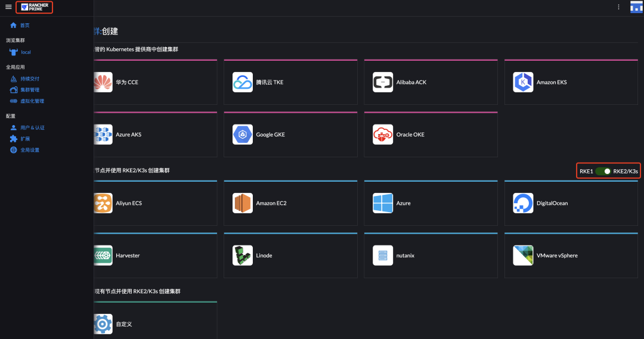
Task: Open 持续交付 in the sidebar
Action: pos(30,79)
